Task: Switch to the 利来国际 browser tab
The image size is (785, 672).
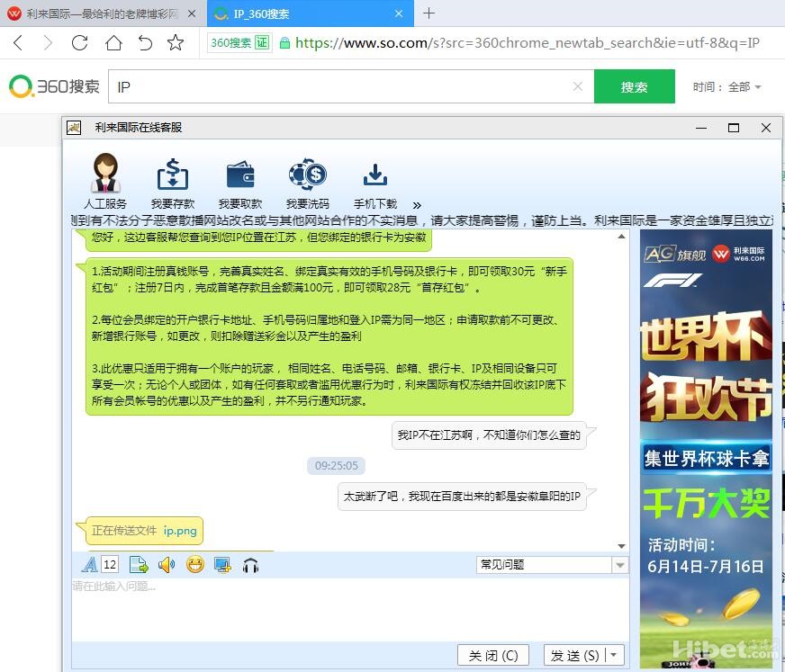Action: point(101,13)
